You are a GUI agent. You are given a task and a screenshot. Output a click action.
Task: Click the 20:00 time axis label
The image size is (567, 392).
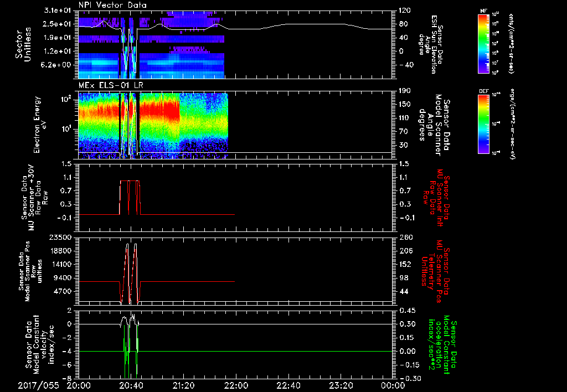[x=79, y=385]
